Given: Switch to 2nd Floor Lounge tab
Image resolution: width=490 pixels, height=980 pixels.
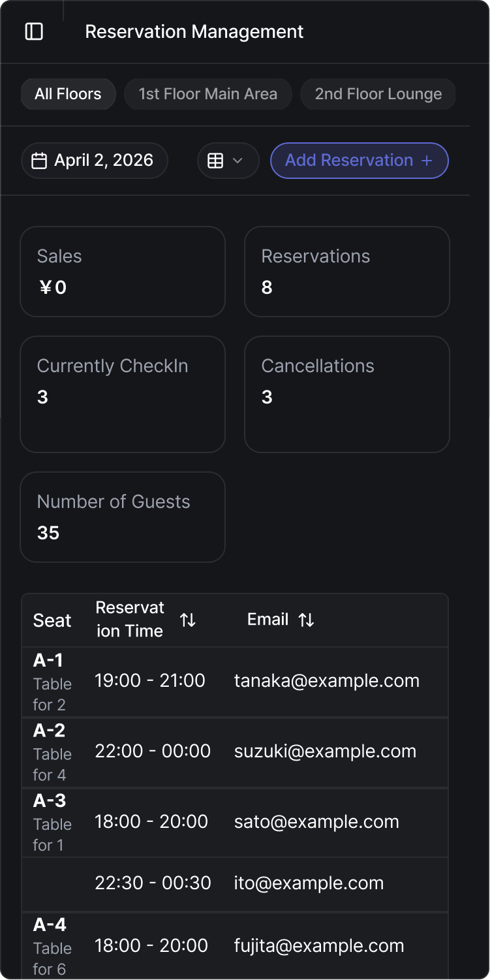Looking at the screenshot, I should 378,94.
